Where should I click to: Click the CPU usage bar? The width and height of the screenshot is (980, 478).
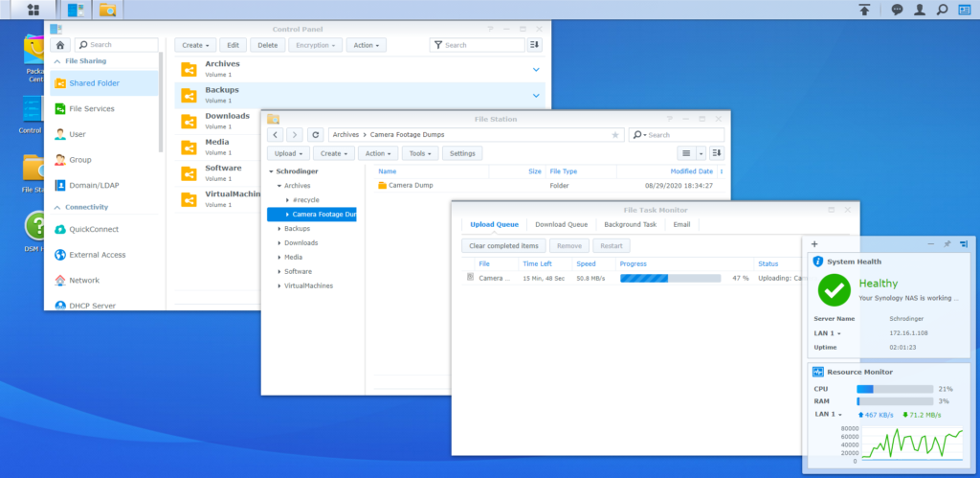[895, 389]
